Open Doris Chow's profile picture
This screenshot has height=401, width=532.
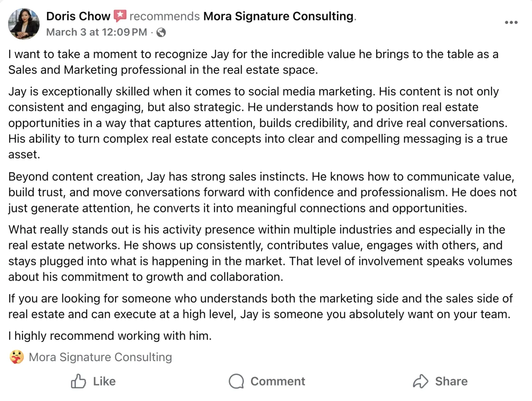tap(23, 23)
